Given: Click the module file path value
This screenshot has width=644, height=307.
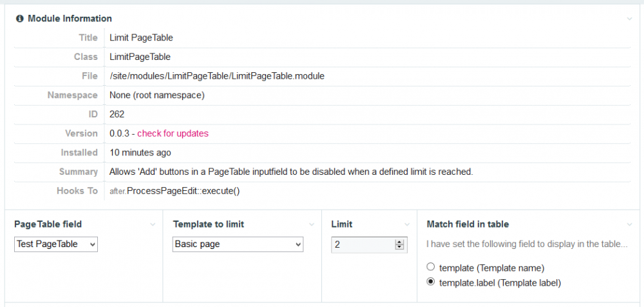Looking at the screenshot, I should (x=217, y=76).
